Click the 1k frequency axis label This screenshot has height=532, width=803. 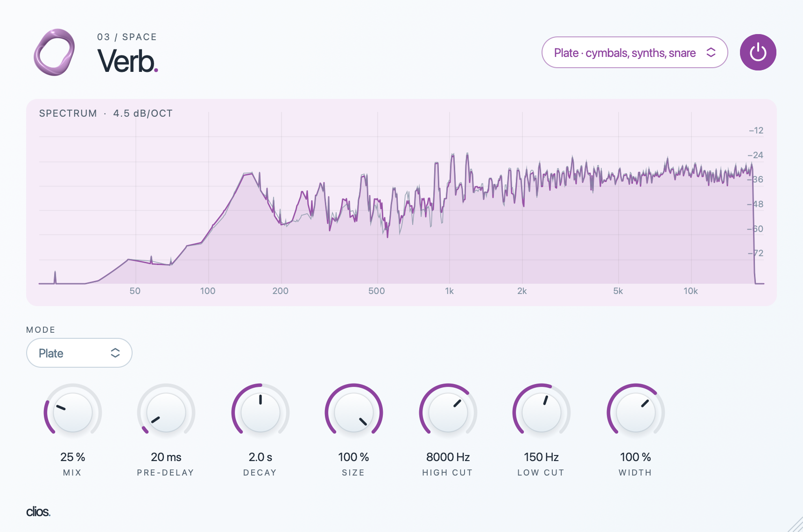coord(450,291)
